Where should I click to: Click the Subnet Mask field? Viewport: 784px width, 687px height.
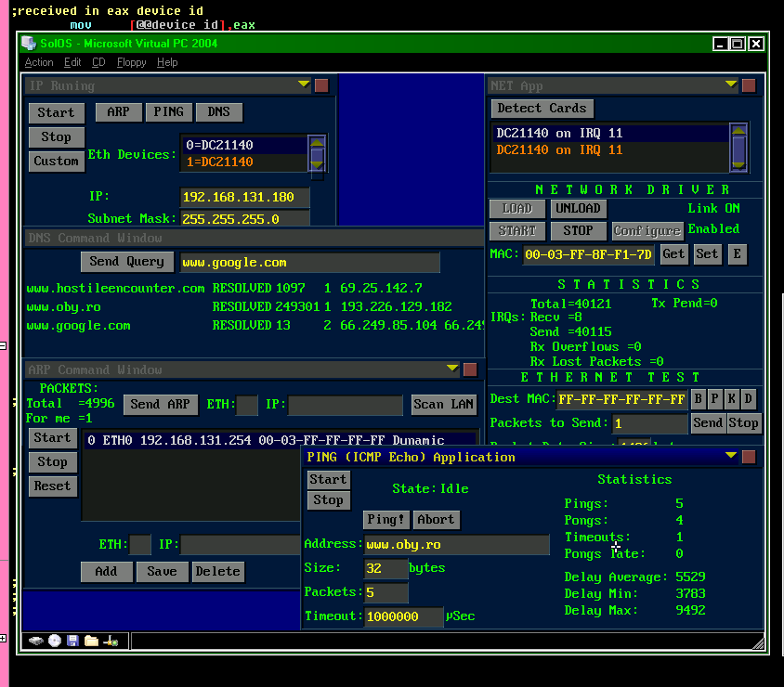[244, 219]
